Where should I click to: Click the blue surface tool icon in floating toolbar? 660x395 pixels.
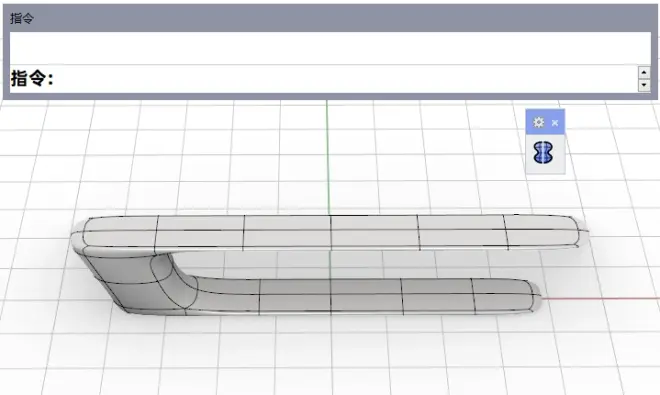pyautogui.click(x=543, y=152)
